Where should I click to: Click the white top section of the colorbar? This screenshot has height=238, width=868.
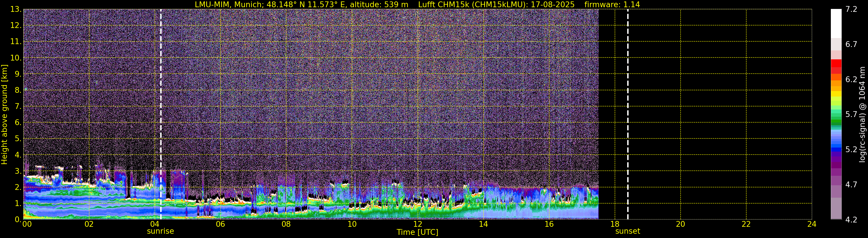[836, 23]
